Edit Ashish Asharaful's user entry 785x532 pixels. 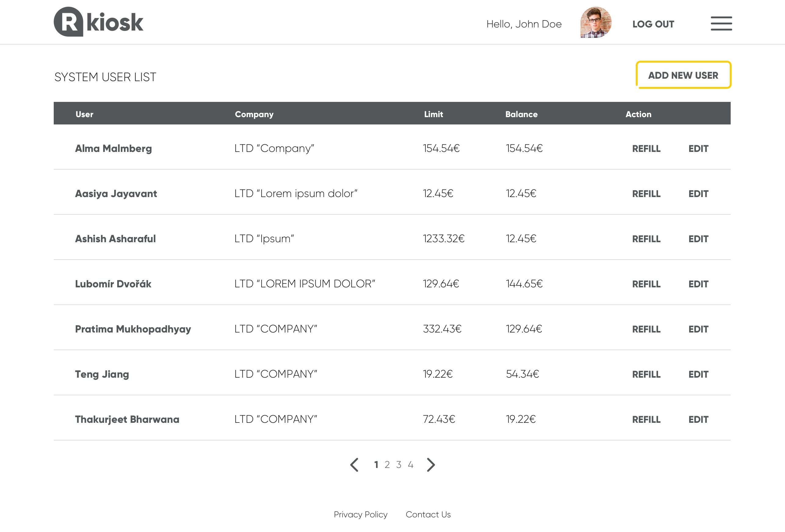tap(698, 239)
